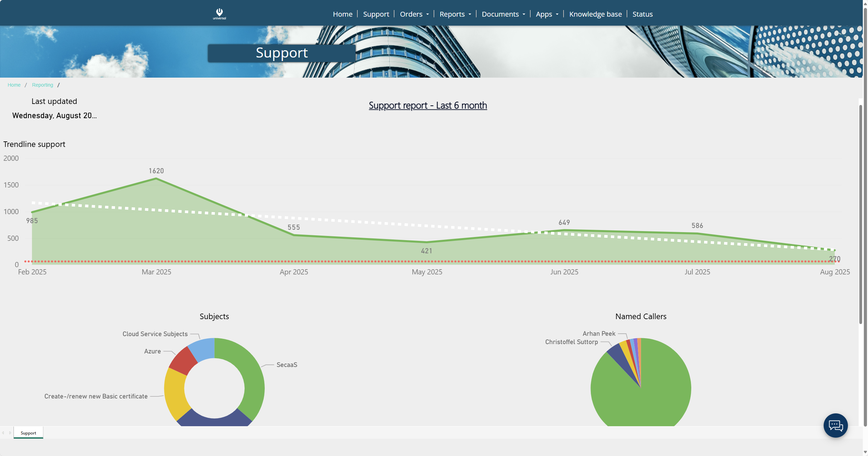This screenshot has width=868, height=456.
Task: Open the live chat bubble icon
Action: coord(835,425)
